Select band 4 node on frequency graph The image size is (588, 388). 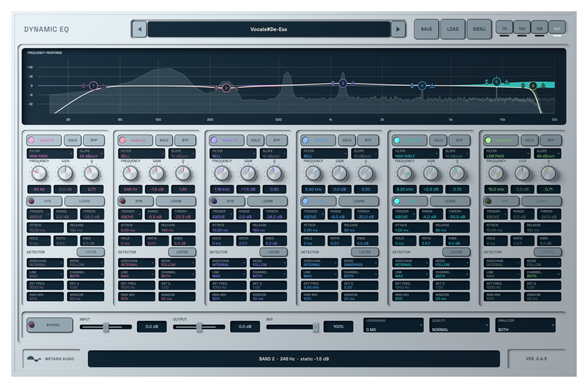(x=422, y=86)
